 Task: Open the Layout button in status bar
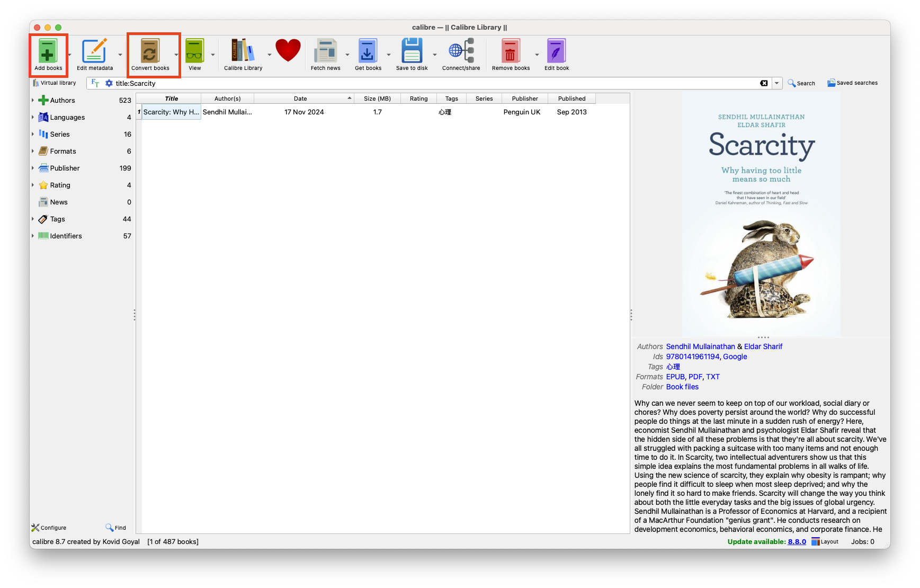[825, 541]
